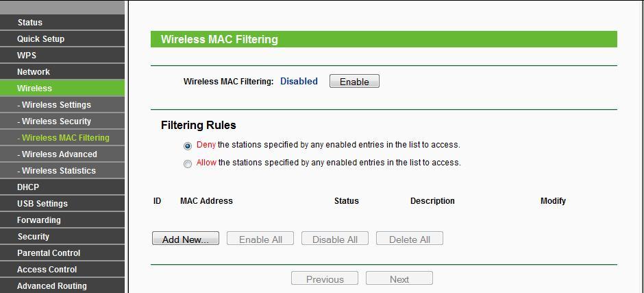Click the Disable All button
The image size is (644, 293).
coord(335,238)
